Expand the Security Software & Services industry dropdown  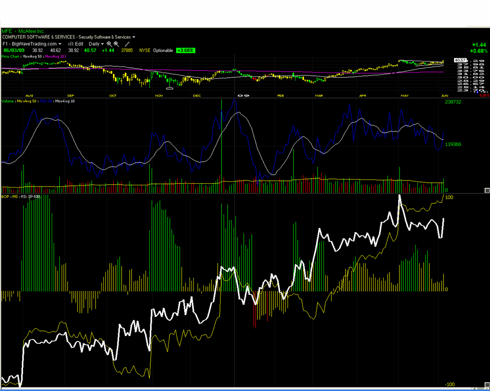coord(134,37)
